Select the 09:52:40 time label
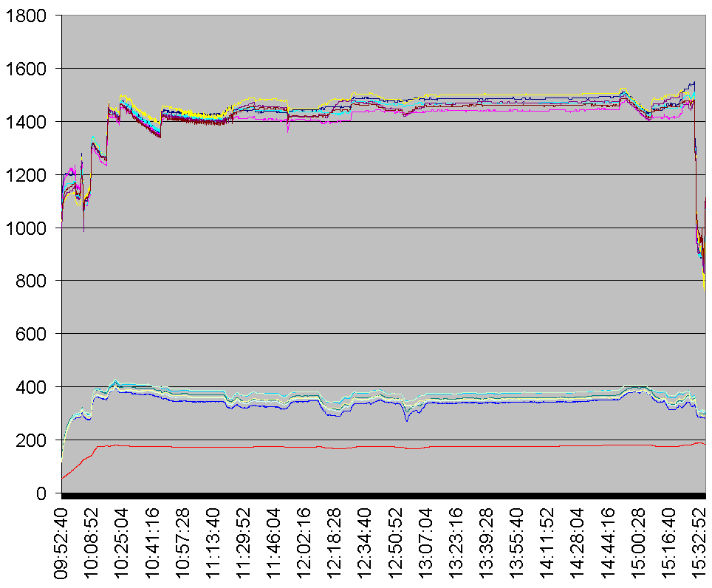The height and width of the screenshot is (588, 712). [61, 544]
